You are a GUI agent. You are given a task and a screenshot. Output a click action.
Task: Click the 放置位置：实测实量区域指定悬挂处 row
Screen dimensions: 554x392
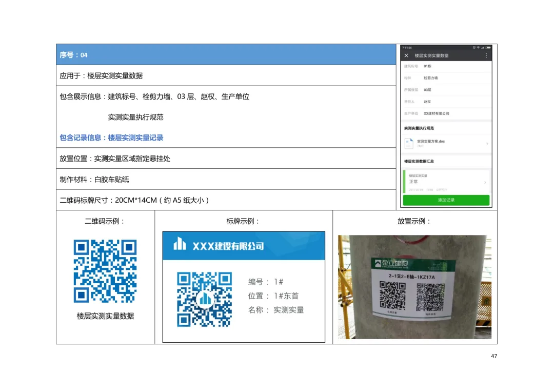[226, 159]
